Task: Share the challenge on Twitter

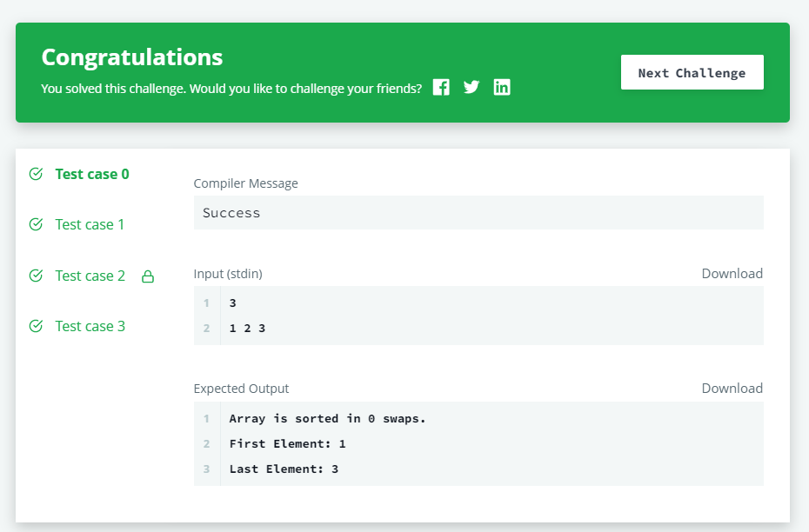Action: pos(471,87)
